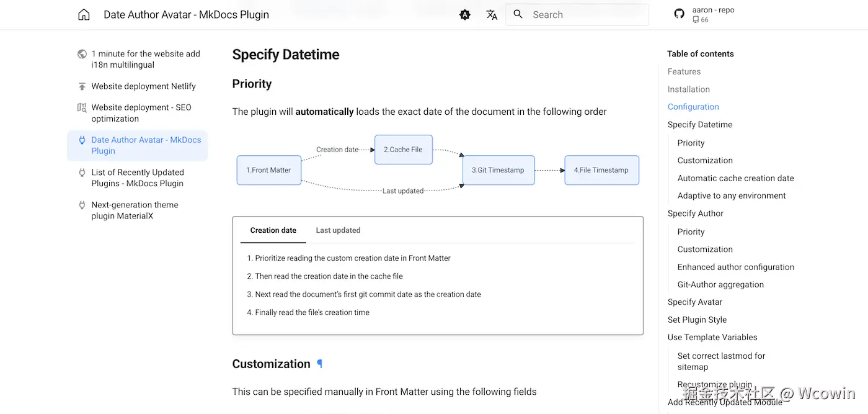Viewport: 868px width, 414px height.
Task: Click the search magnifier icon
Action: pos(518,14)
